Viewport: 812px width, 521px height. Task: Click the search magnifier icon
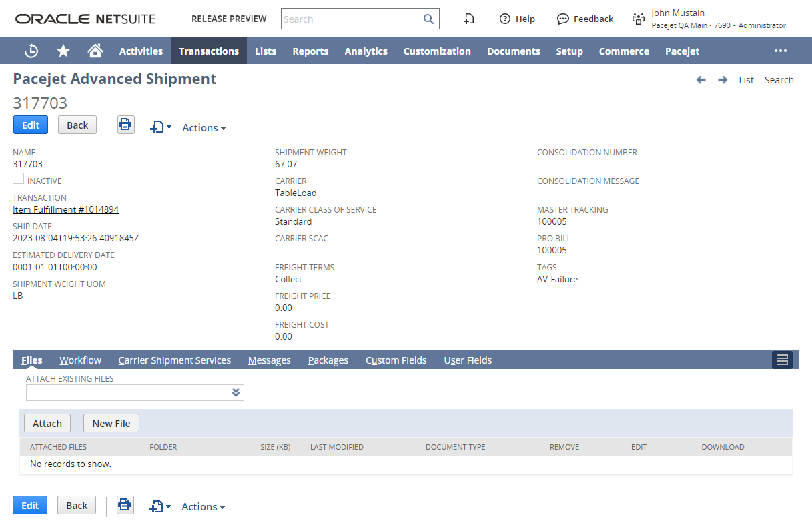coord(428,19)
